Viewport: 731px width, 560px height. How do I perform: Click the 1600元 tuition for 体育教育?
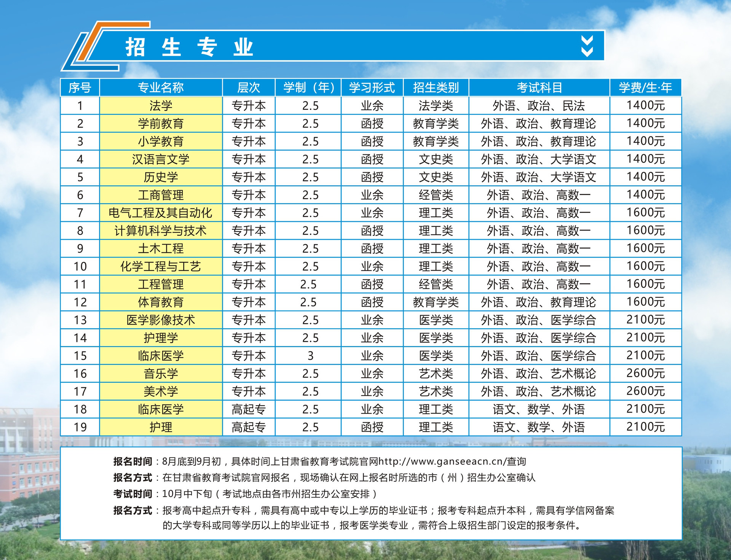tap(645, 302)
